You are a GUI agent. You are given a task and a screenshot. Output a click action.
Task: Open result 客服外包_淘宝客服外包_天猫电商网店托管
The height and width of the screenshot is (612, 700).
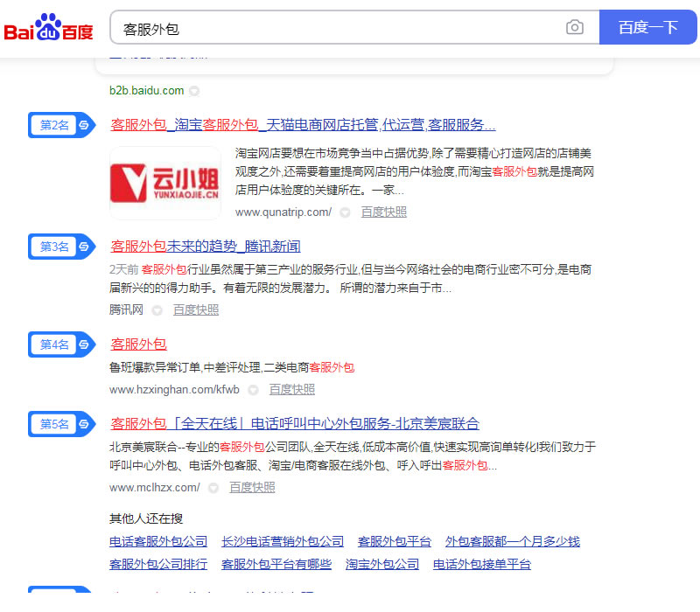(303, 124)
